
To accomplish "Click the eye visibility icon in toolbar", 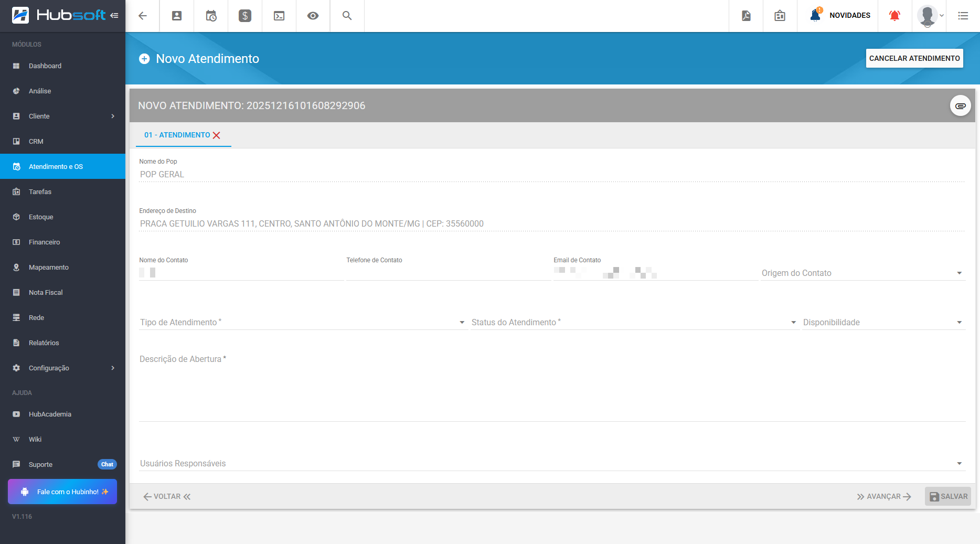I will tap(313, 16).
